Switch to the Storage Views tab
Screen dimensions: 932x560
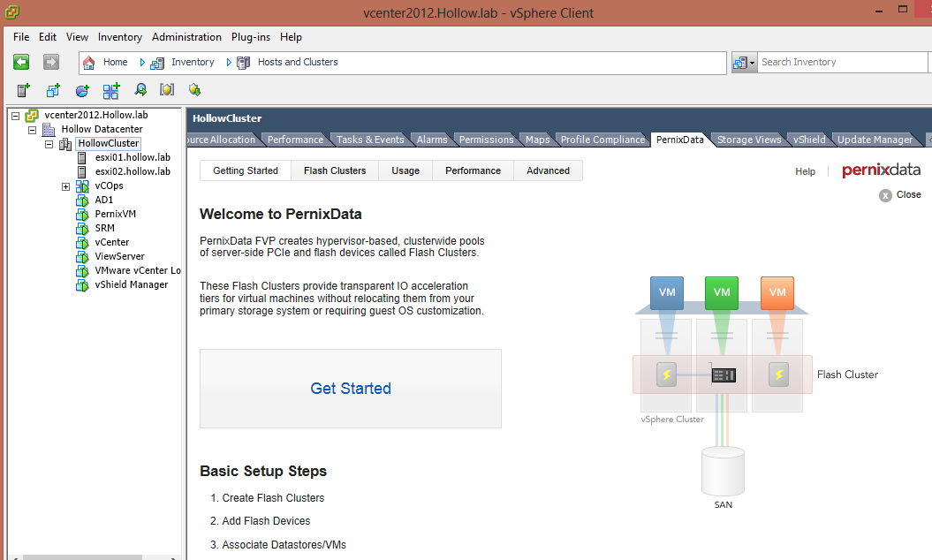[x=748, y=140]
